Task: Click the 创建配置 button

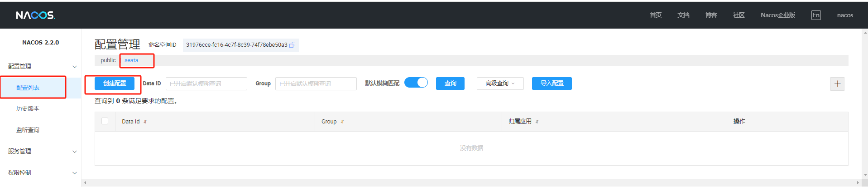Action: coord(115,84)
